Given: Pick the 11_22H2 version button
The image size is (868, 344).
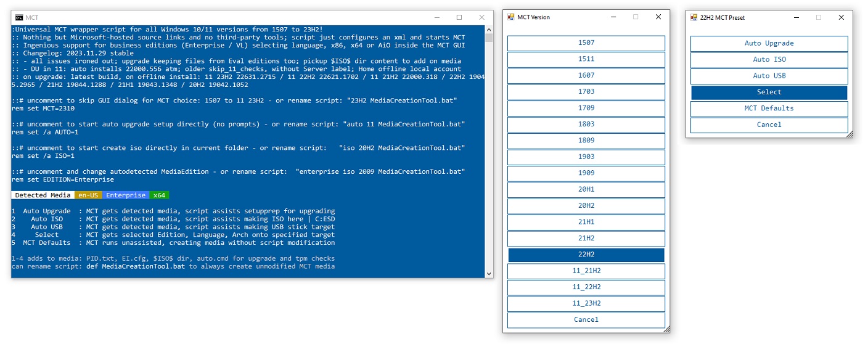Looking at the screenshot, I should tap(586, 287).
